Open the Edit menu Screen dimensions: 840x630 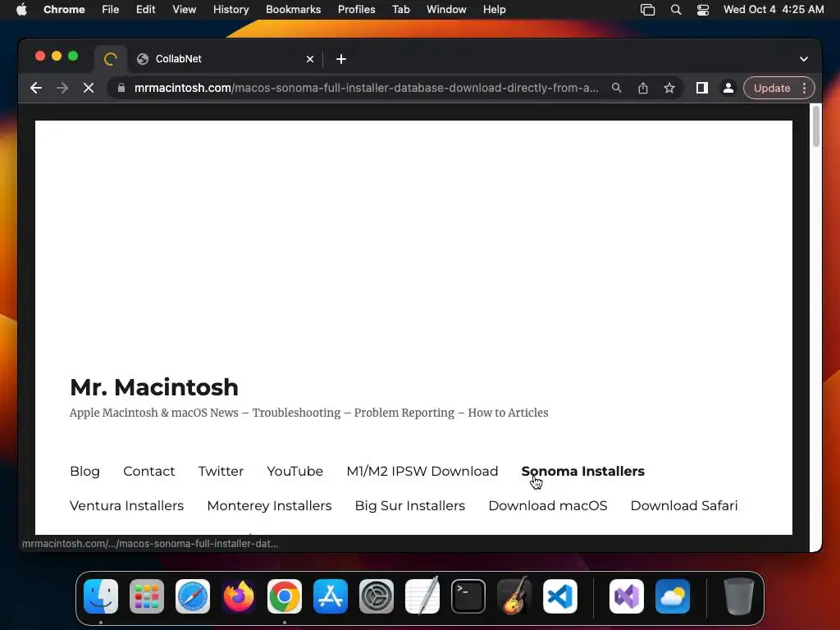click(x=145, y=10)
